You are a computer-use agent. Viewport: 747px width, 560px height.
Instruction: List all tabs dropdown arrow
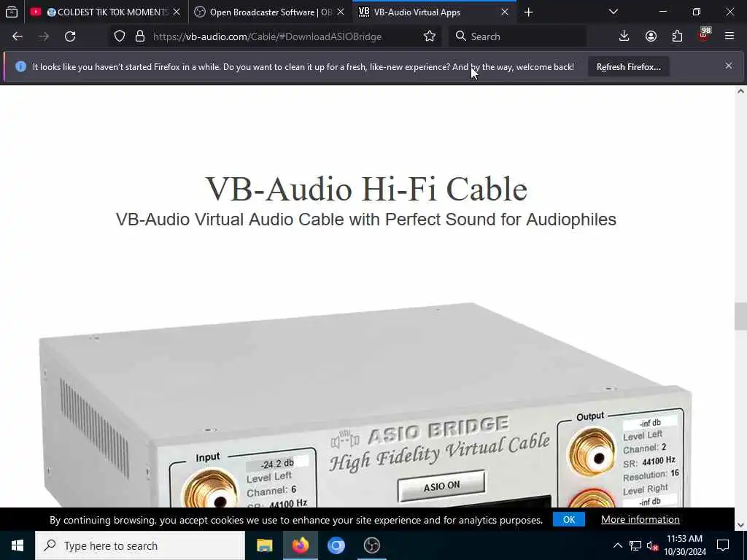coord(614,12)
